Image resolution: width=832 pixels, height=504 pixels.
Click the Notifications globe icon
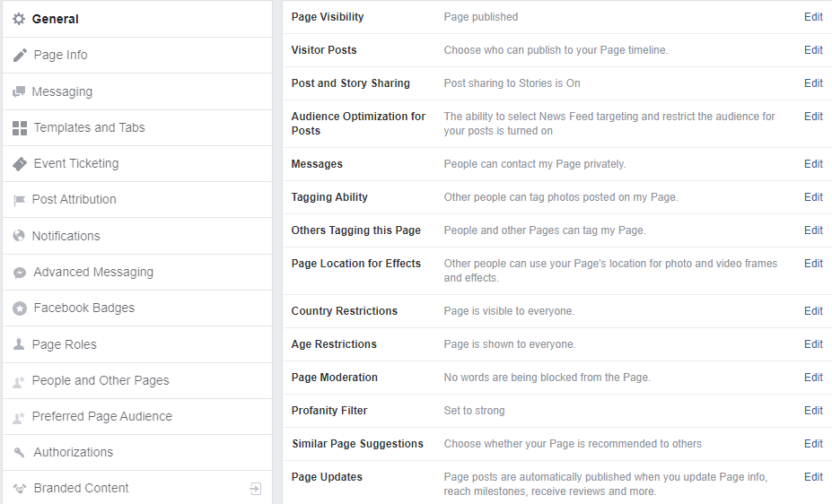pyautogui.click(x=19, y=236)
